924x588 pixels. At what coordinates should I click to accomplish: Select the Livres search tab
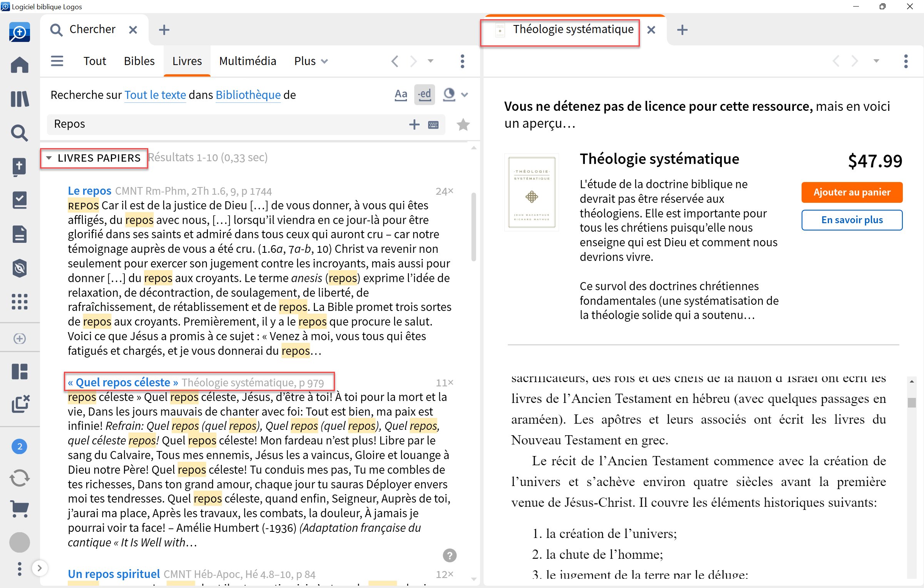pyautogui.click(x=187, y=61)
